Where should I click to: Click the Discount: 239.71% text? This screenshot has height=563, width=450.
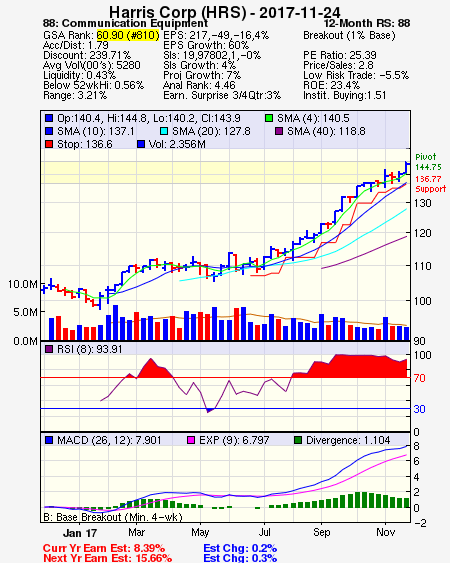point(87,55)
